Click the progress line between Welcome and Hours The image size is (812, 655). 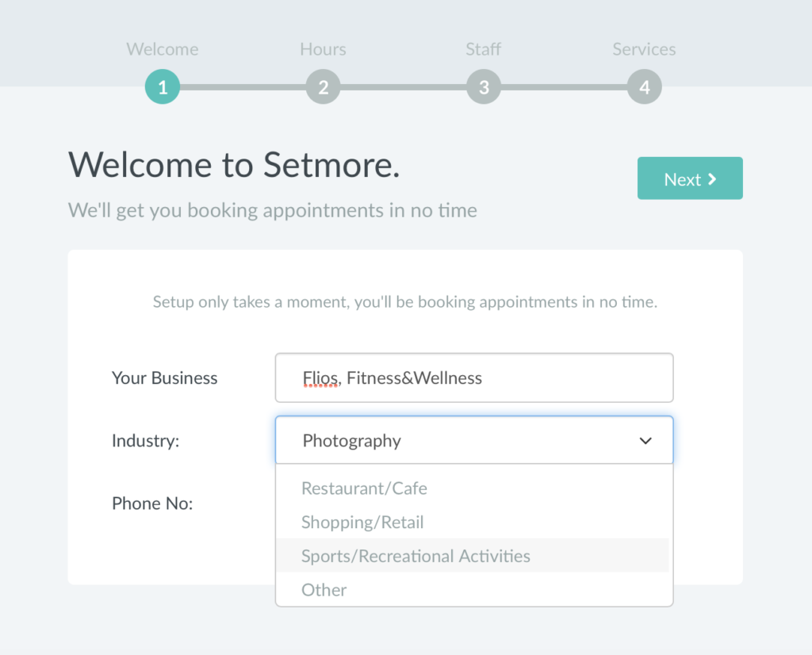pyautogui.click(x=242, y=87)
